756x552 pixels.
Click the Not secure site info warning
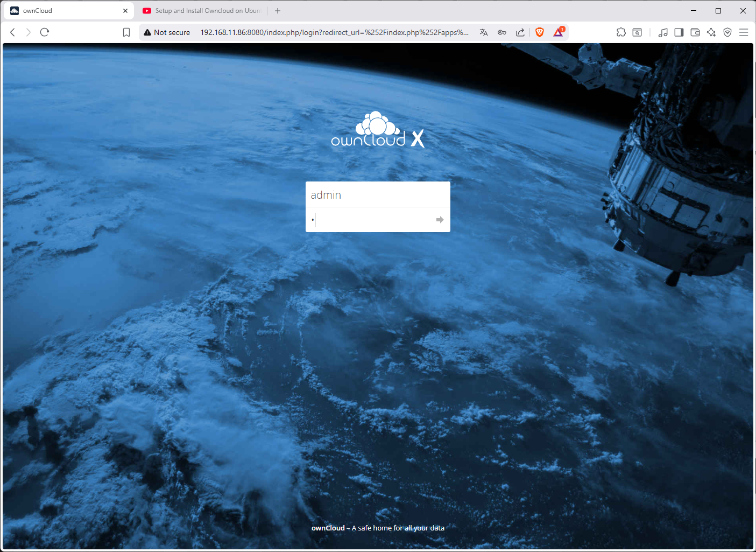click(167, 32)
